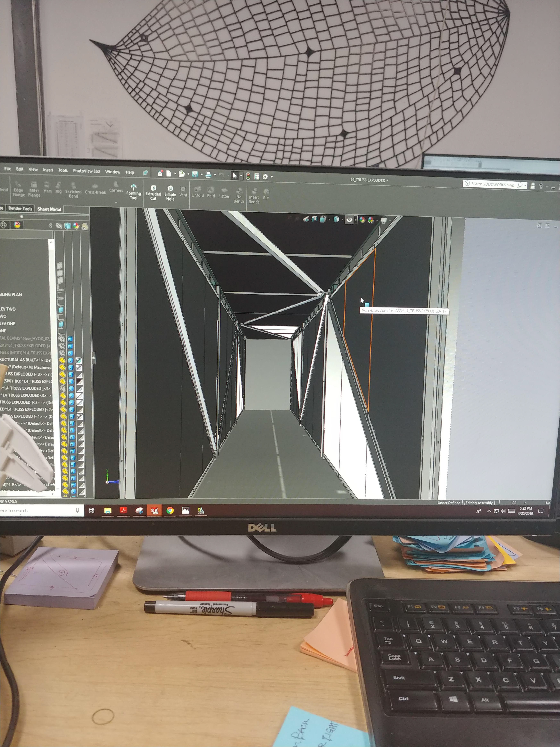The height and width of the screenshot is (747, 560).
Task: Open the Window menu
Action: pyautogui.click(x=113, y=172)
